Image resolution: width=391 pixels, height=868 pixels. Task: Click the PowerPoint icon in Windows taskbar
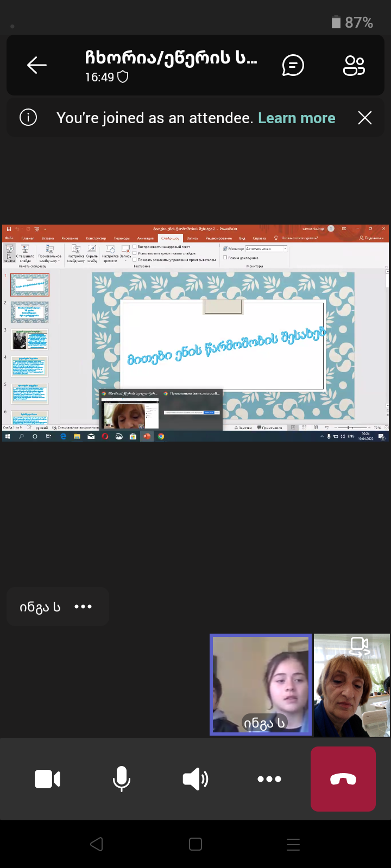[x=147, y=436]
